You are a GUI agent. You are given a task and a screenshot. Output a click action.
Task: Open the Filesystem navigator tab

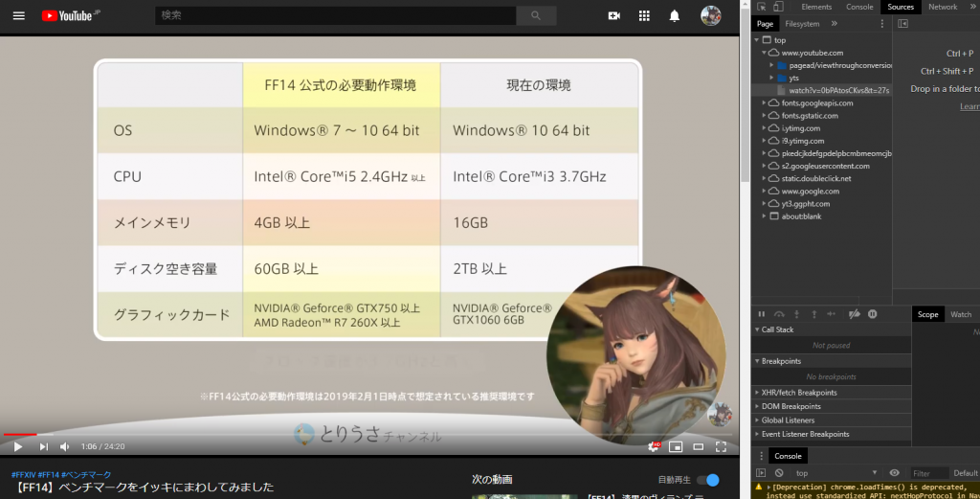coord(802,24)
